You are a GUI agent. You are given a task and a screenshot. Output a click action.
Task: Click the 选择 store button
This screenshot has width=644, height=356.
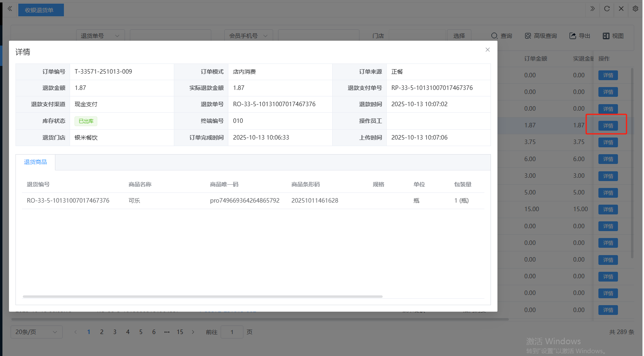point(459,36)
